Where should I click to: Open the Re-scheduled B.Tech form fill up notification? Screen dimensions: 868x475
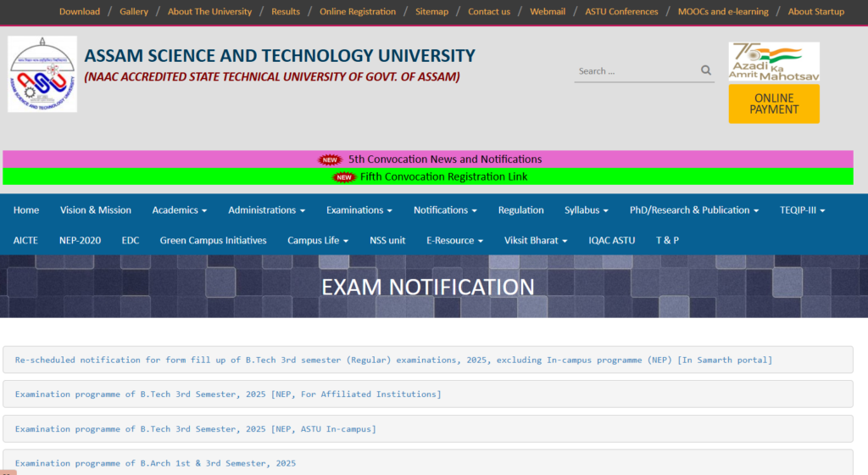pos(393,360)
